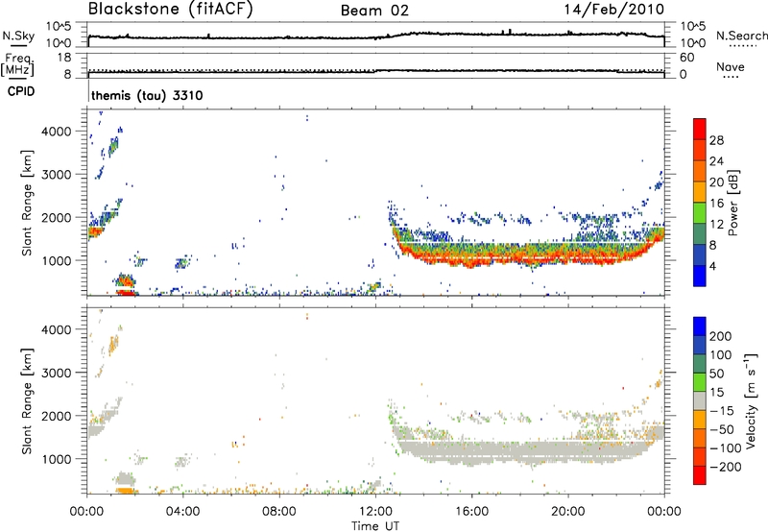Click the 'Time UT' axis label
This screenshot has width=768, height=532.
[x=375, y=526]
